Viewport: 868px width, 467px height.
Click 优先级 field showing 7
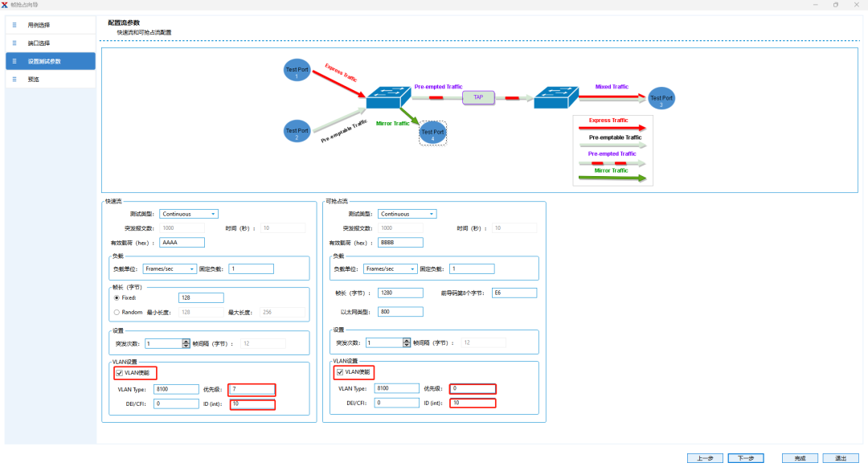(252, 390)
